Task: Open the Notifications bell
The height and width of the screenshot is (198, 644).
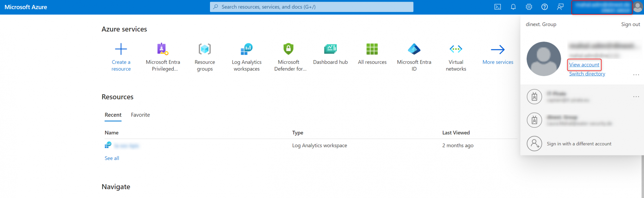Action: [513, 7]
